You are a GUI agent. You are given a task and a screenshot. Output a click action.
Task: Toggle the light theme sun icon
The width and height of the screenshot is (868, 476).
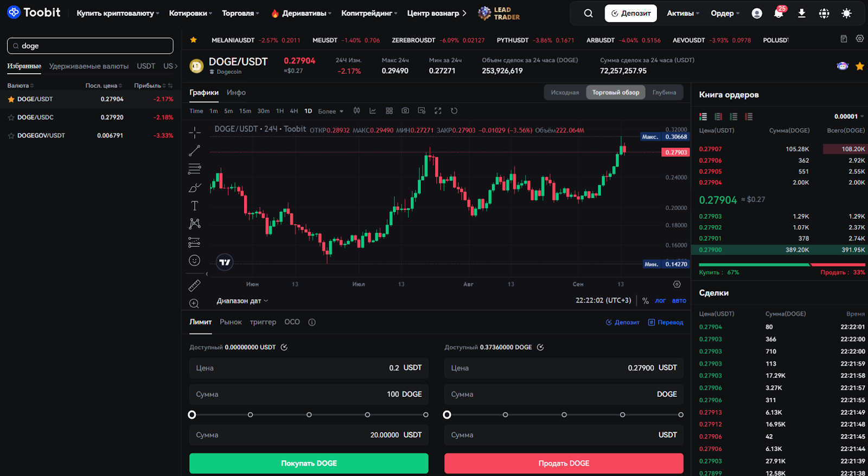coord(846,13)
